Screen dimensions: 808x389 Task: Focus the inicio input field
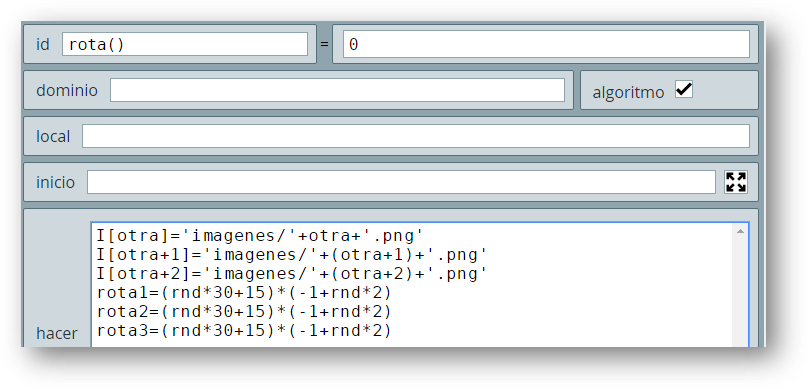click(x=401, y=182)
